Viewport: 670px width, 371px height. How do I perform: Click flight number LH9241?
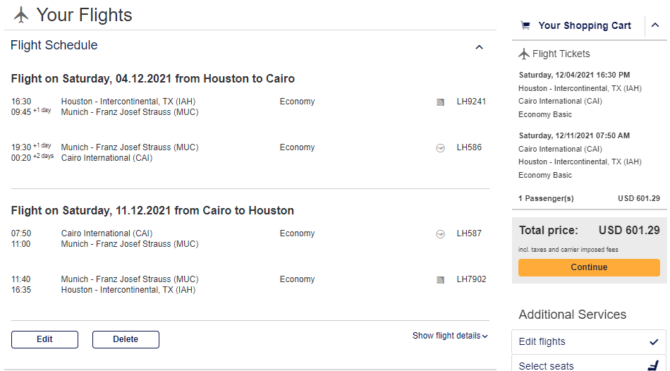(471, 102)
